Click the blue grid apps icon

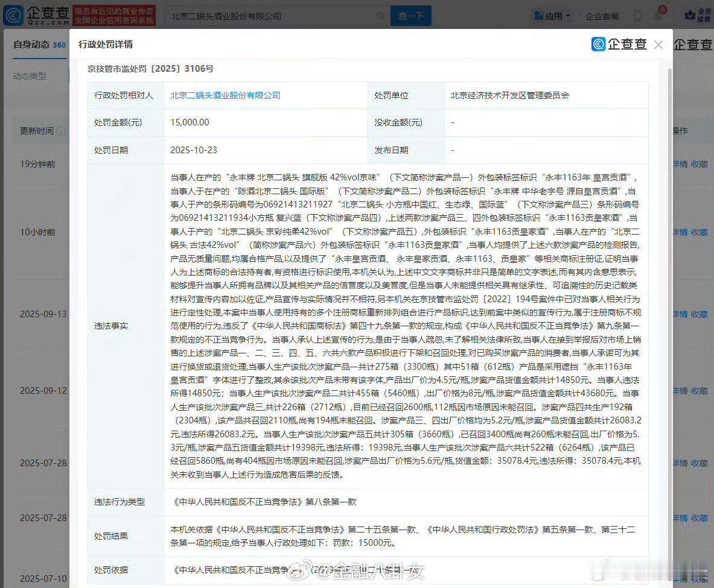539,16
